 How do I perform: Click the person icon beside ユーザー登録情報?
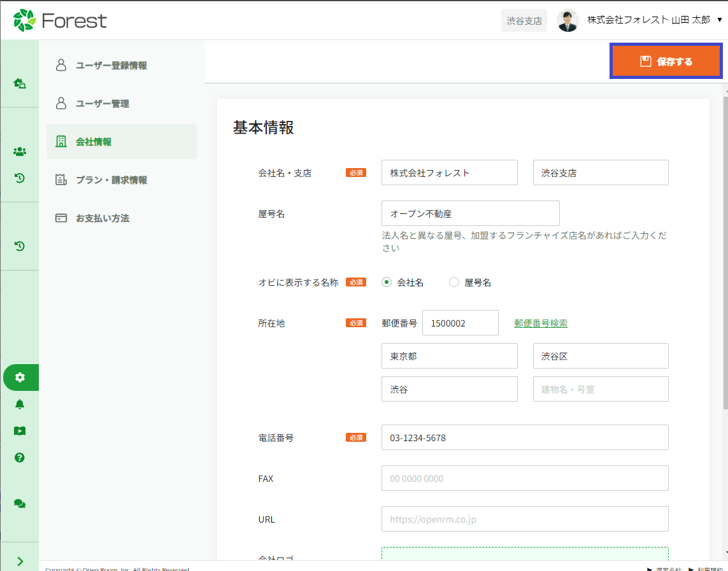61,65
